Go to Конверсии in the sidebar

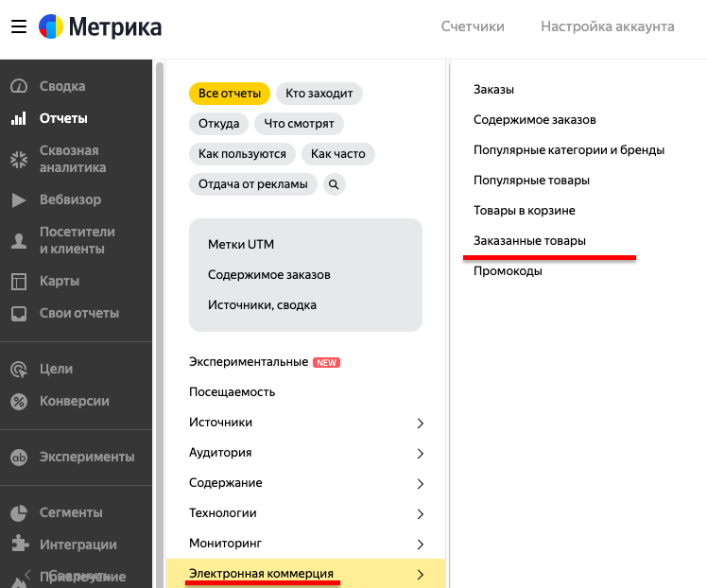(x=75, y=401)
